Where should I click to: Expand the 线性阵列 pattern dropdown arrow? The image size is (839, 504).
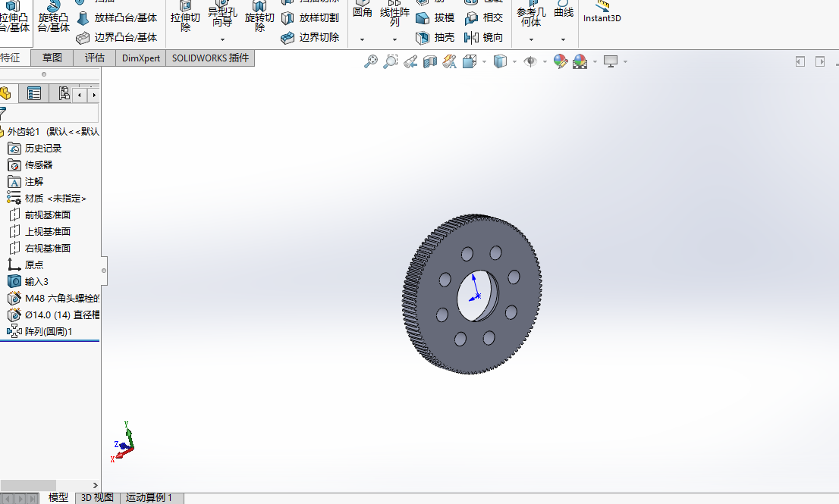(x=395, y=39)
